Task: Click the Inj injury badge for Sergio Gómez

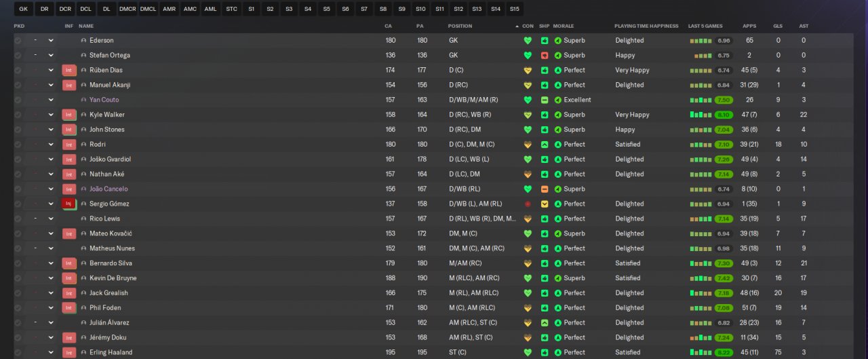Action: click(68, 204)
